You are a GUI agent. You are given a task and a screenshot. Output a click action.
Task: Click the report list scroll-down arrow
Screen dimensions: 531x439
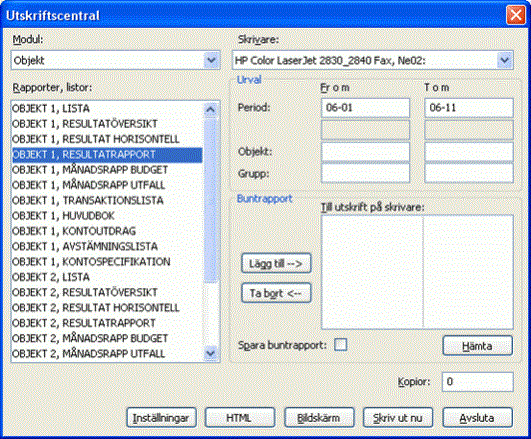click(211, 353)
